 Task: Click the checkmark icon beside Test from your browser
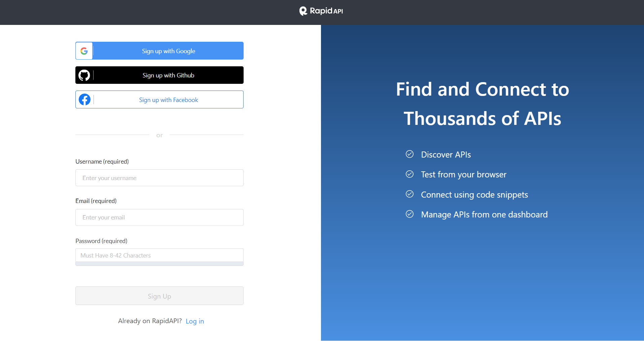click(409, 174)
